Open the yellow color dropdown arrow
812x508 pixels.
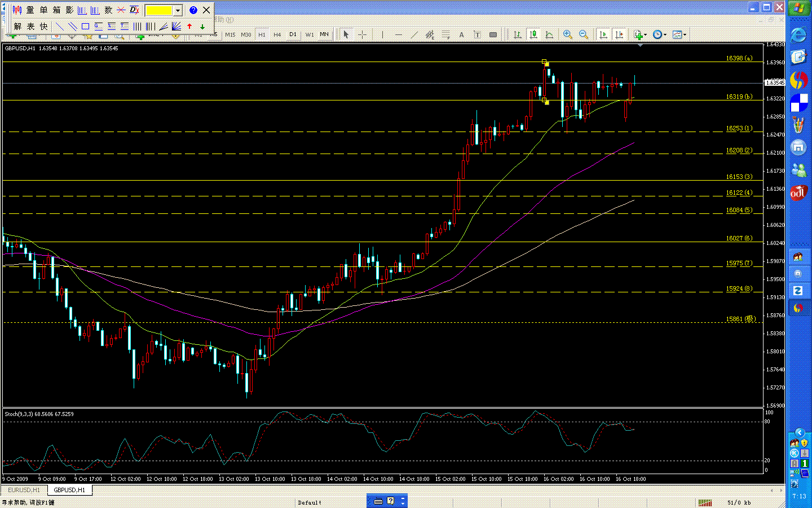pos(178,11)
